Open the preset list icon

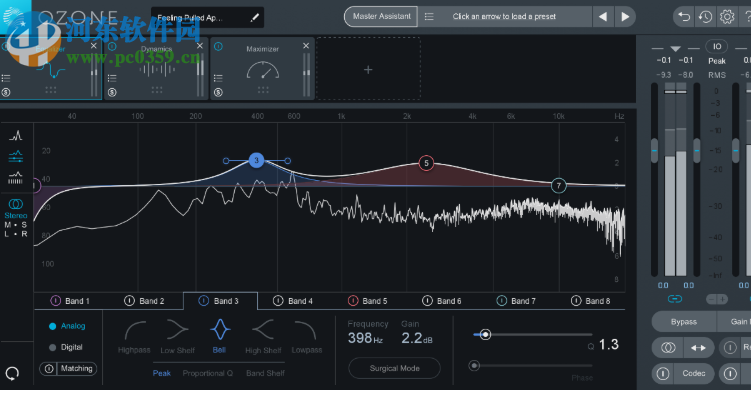pyautogui.click(x=429, y=17)
